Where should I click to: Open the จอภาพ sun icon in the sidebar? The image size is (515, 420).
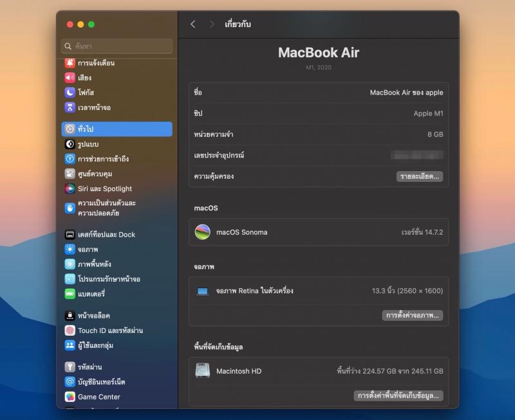click(70, 250)
